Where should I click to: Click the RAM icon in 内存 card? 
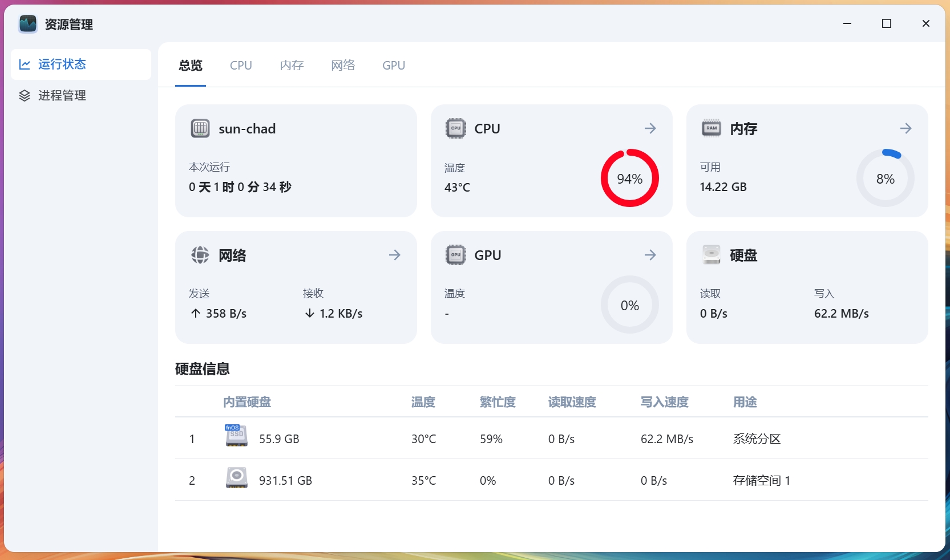[x=712, y=128]
